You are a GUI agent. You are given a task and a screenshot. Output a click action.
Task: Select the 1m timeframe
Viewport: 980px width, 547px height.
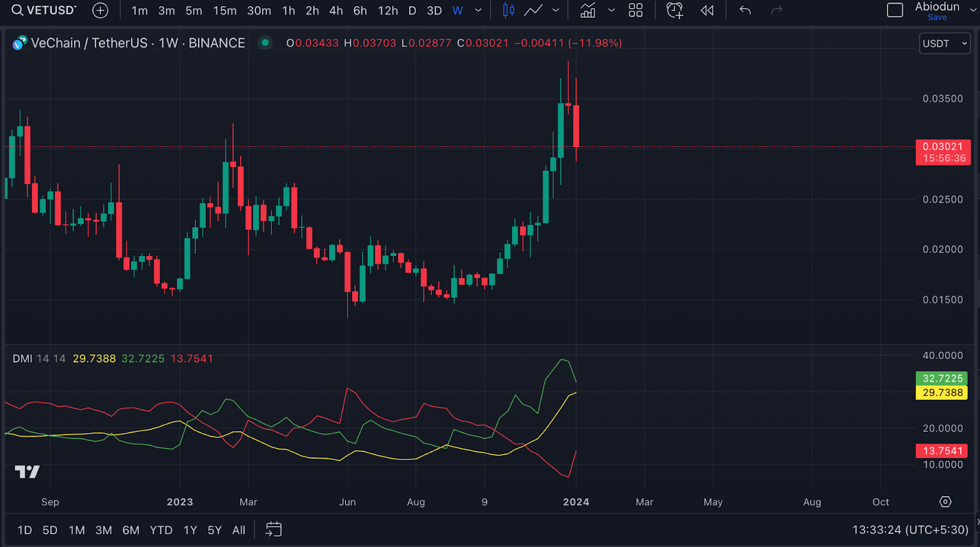140,10
